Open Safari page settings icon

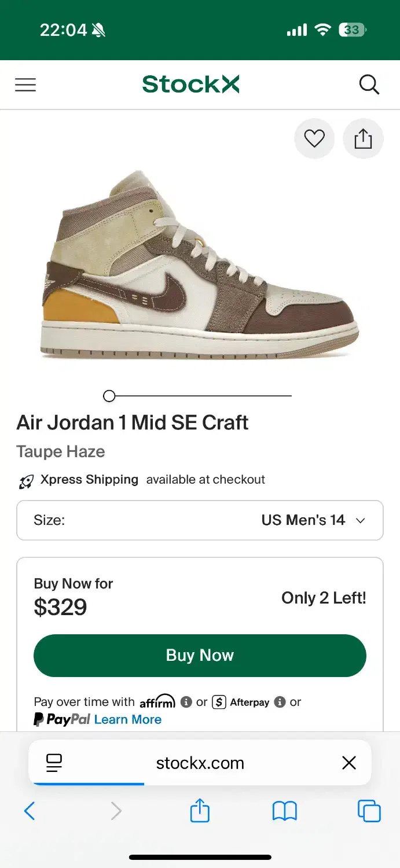tap(54, 763)
